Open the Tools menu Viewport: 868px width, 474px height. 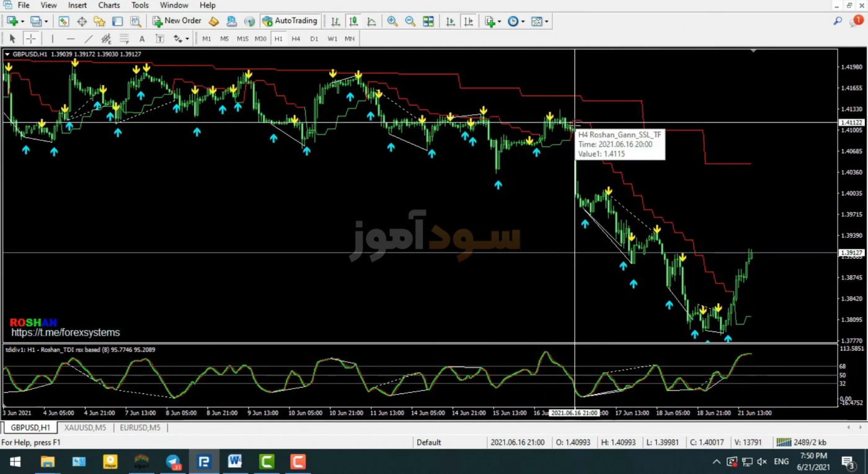[x=139, y=5]
